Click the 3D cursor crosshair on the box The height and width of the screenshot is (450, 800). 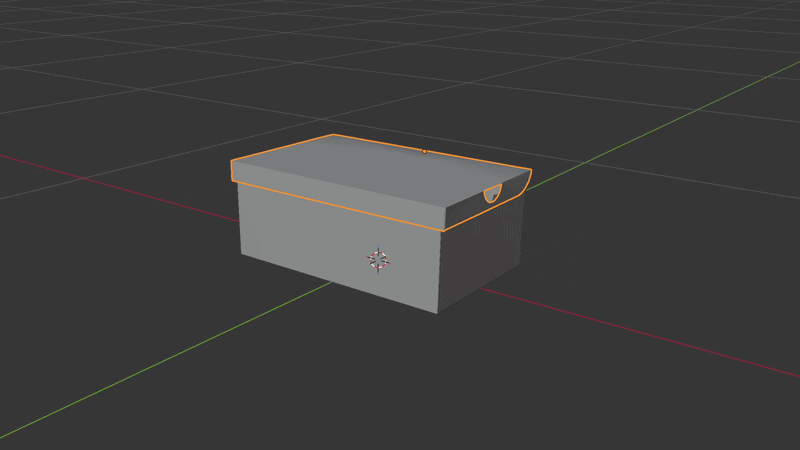click(378, 260)
